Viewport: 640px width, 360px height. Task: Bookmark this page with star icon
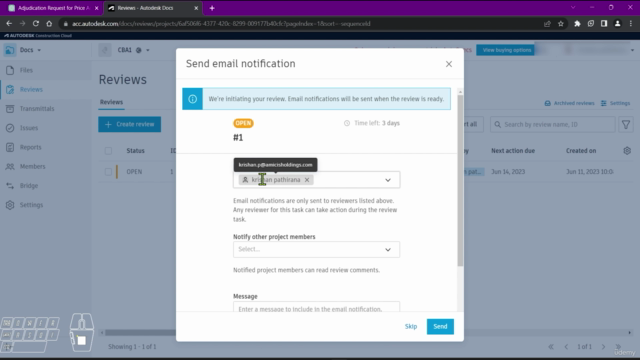[561, 24]
